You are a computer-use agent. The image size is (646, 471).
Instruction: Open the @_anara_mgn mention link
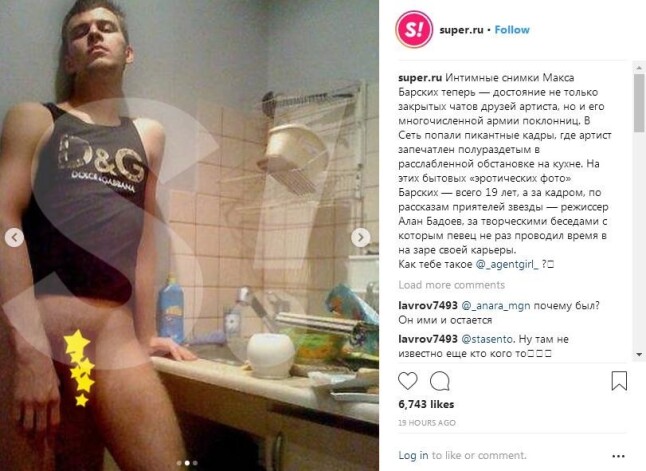coord(496,306)
